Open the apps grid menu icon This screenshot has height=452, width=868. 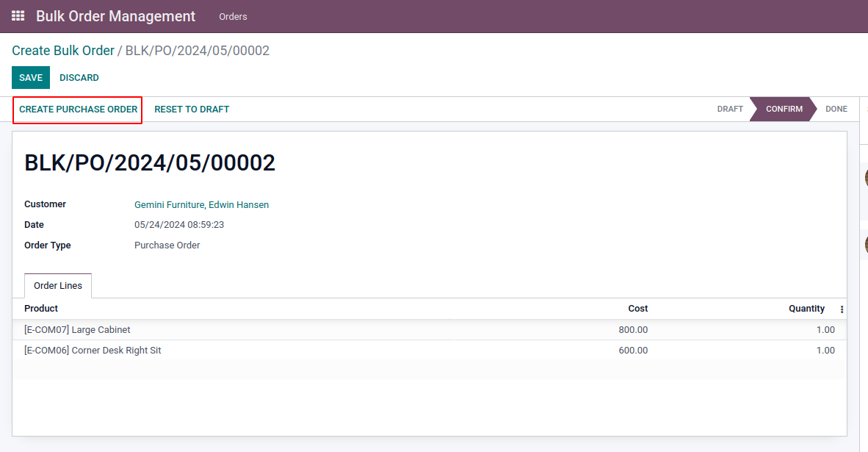pos(18,16)
